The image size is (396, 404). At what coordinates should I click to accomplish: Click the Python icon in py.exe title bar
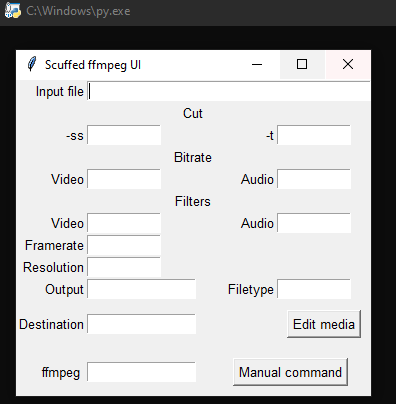(12, 11)
